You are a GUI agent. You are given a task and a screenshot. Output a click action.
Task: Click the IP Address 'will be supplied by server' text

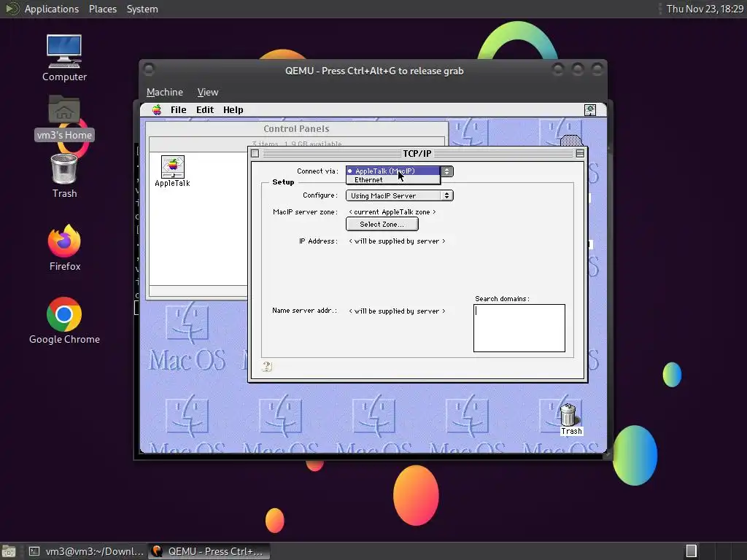click(398, 241)
